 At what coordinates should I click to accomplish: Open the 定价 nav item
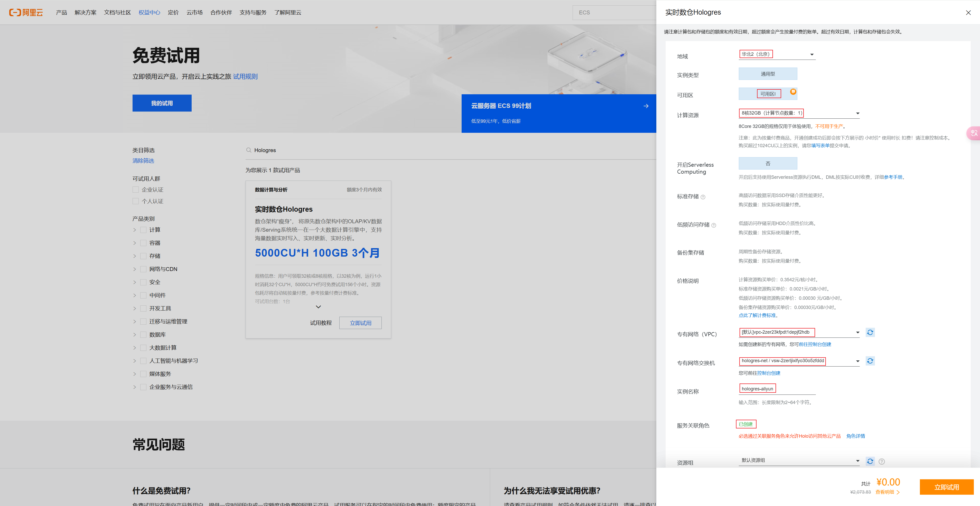point(173,13)
